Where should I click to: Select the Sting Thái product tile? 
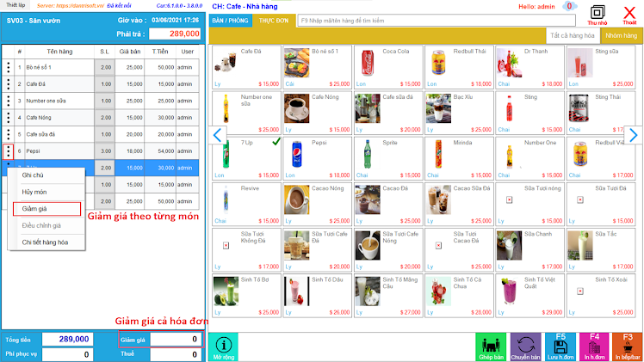(x=601, y=113)
